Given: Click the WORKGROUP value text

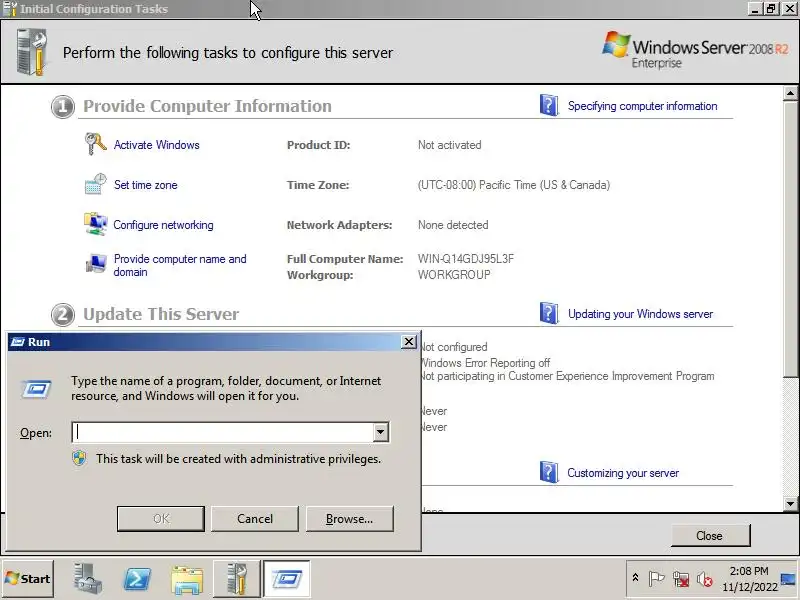Looking at the screenshot, I should click(x=454, y=274).
